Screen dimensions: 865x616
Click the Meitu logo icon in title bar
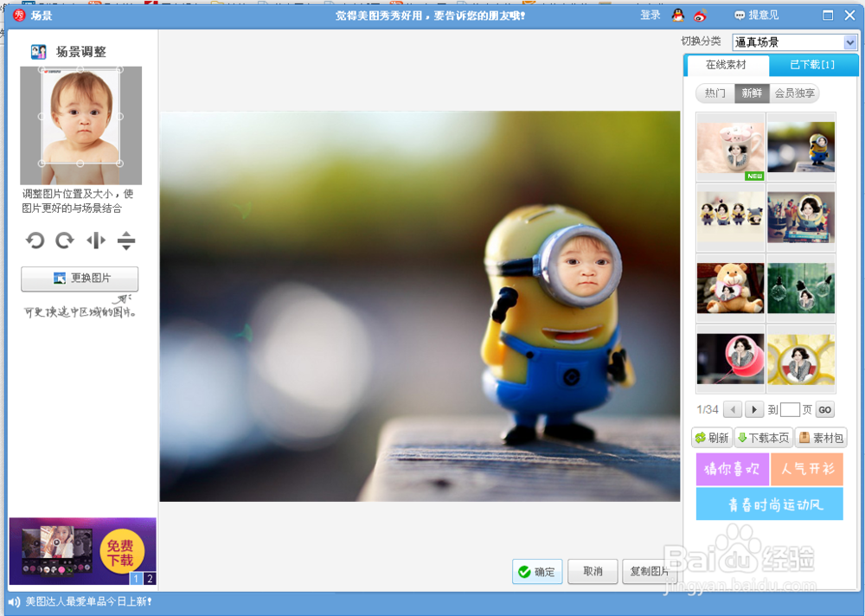(19, 15)
